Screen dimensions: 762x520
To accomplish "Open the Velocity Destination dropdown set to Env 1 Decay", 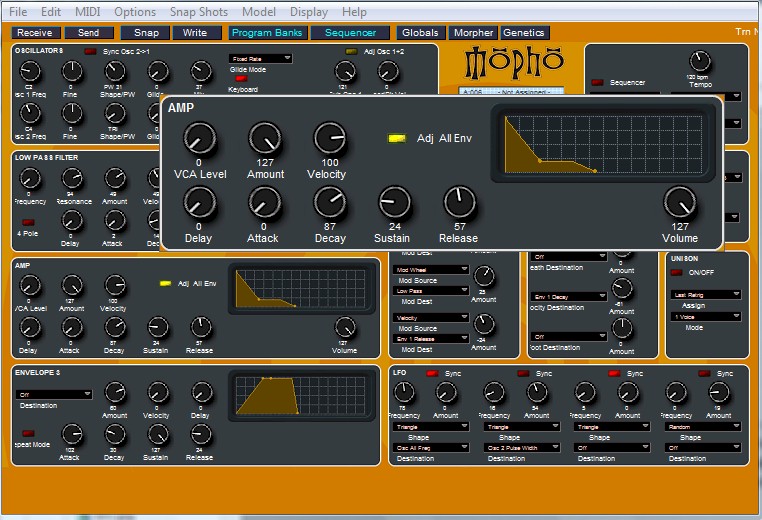I will (x=569, y=296).
